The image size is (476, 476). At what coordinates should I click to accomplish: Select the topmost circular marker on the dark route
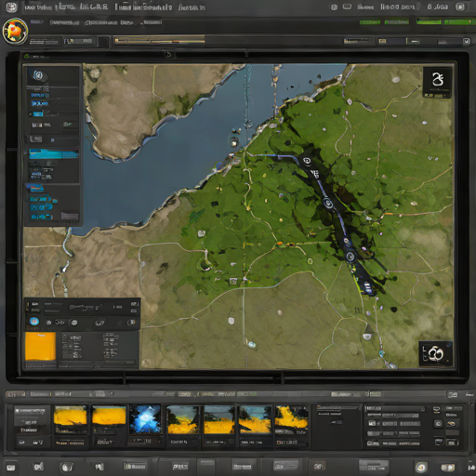click(307, 161)
